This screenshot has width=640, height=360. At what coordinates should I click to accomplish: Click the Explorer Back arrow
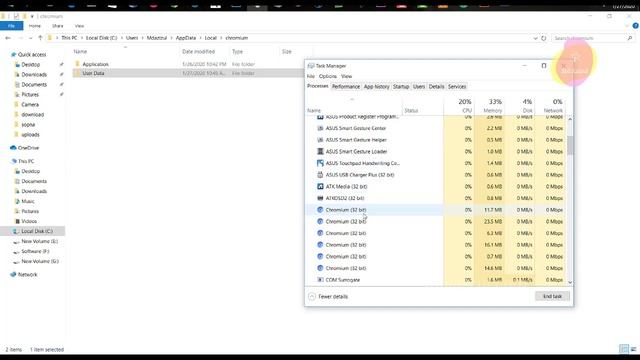[8, 38]
